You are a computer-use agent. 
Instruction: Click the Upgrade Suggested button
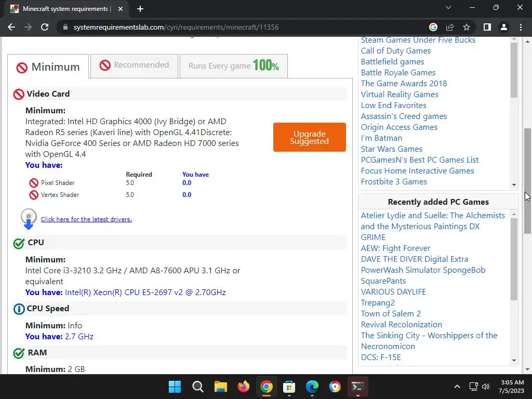[x=310, y=137]
